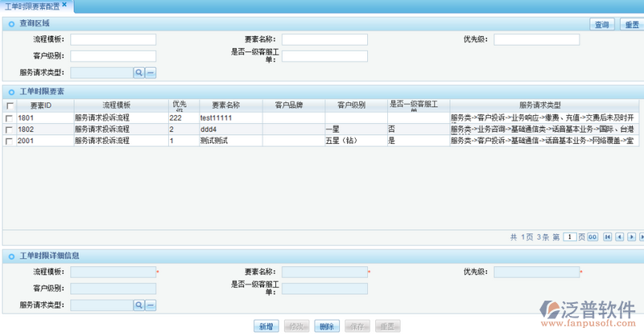Screen dimensions: 644x336
Task: Click clear (minus) icon in query 服务请求类型
Action: 151,72
